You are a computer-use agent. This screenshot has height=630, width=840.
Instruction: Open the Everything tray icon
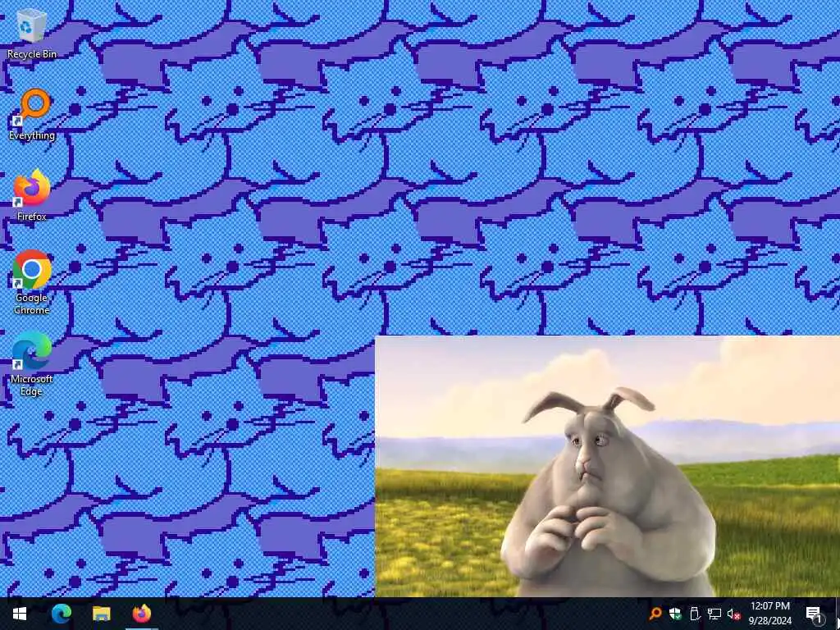[655, 614]
